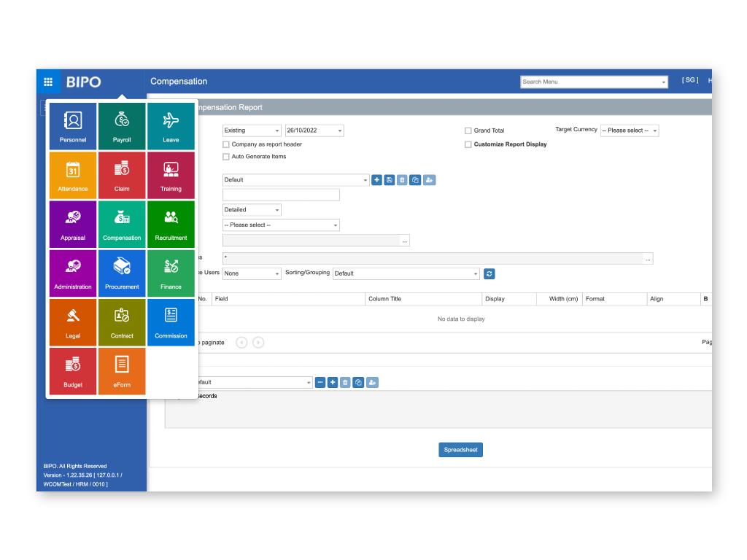Image resolution: width=747 pixels, height=560 pixels.
Task: Open the Personnel module tile
Action: click(73, 126)
